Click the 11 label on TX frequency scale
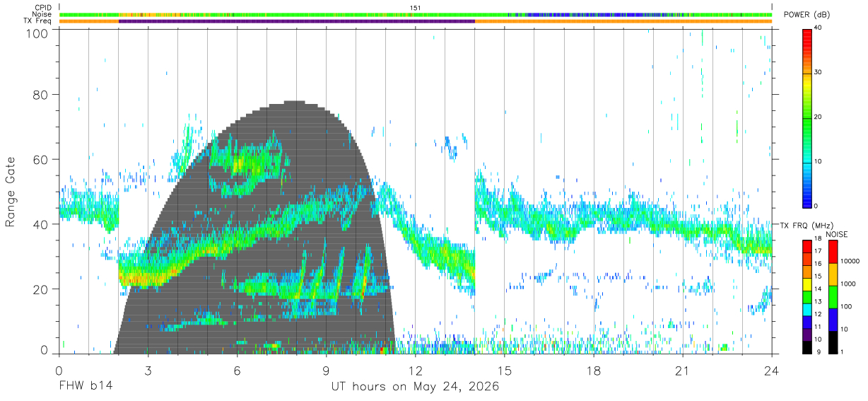This screenshot has width=868, height=401. point(818,327)
